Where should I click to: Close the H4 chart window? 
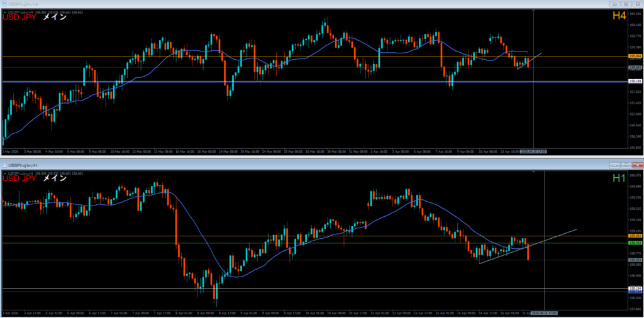[638, 4]
